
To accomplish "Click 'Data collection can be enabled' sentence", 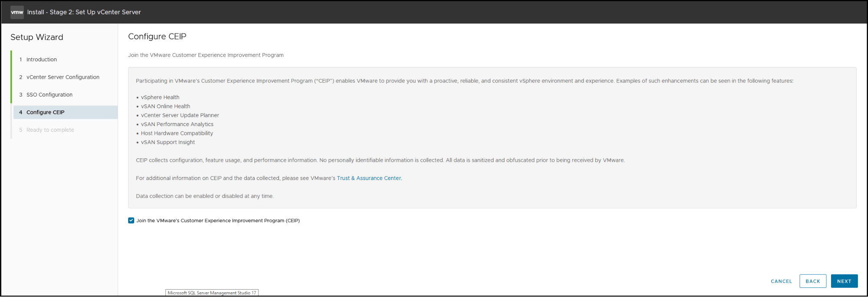I will (x=205, y=197).
